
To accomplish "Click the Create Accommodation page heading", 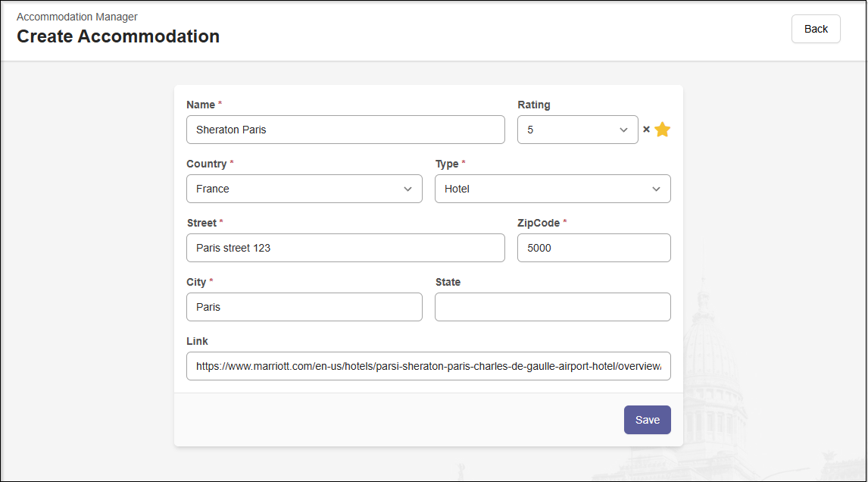I will (118, 36).
